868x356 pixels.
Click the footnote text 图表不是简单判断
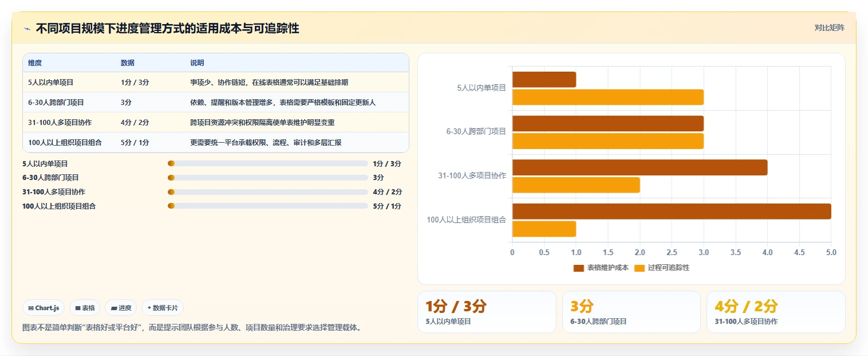(191, 328)
